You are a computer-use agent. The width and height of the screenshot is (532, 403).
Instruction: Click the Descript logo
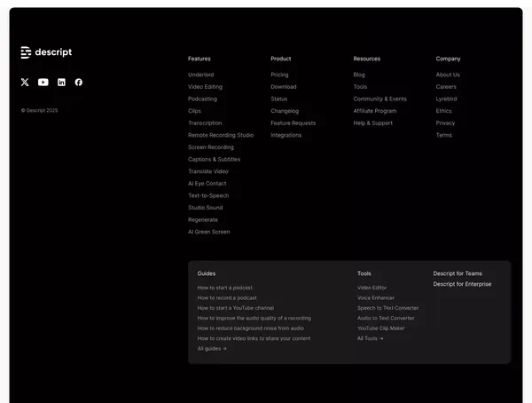coord(46,52)
